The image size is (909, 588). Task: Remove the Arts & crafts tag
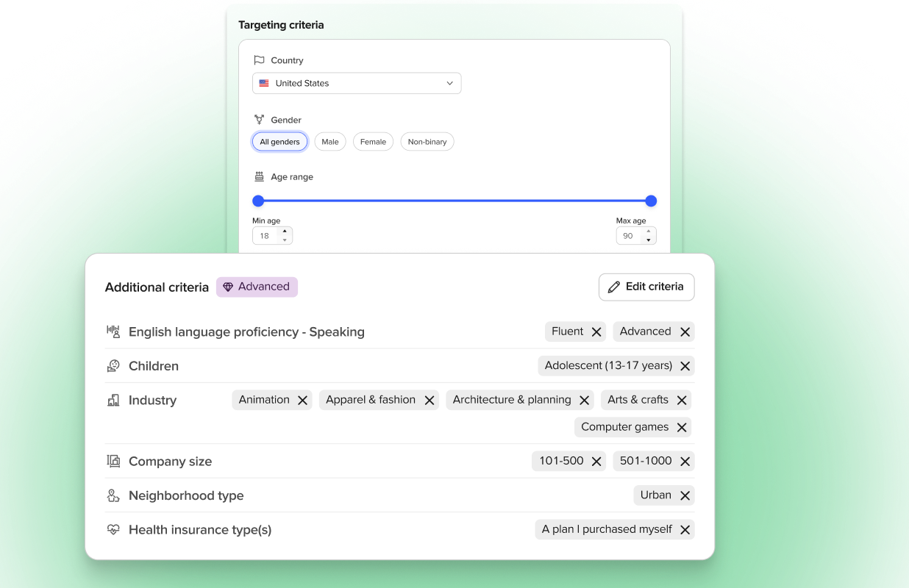point(682,401)
